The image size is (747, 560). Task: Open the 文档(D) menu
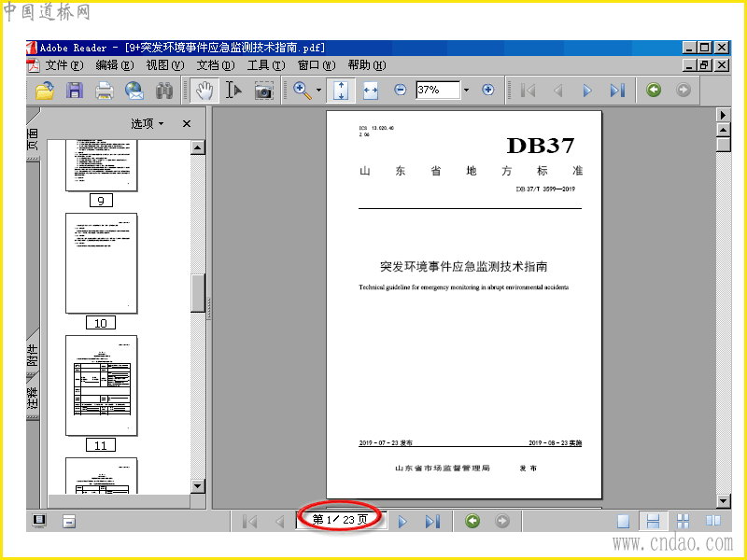pyautogui.click(x=216, y=65)
